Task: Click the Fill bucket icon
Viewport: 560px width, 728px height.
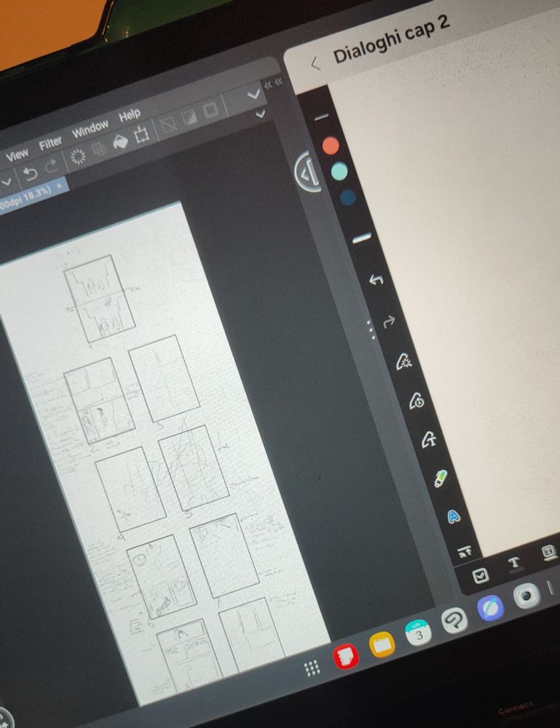Action: tap(120, 142)
